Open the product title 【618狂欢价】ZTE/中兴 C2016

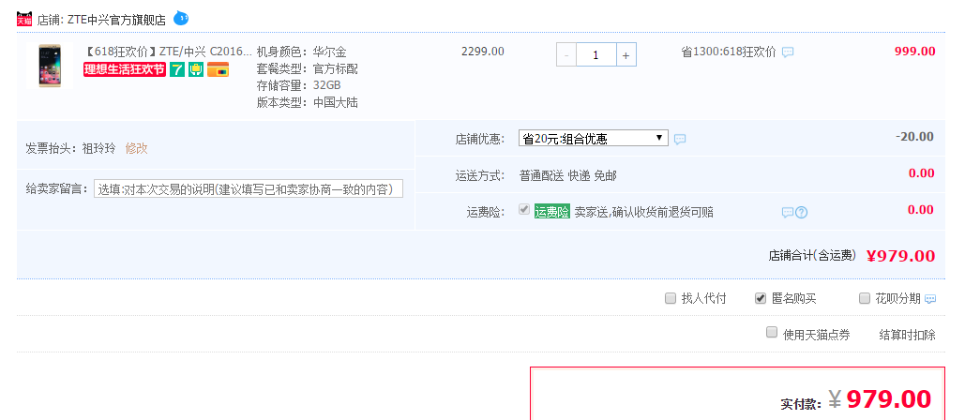pos(168,52)
